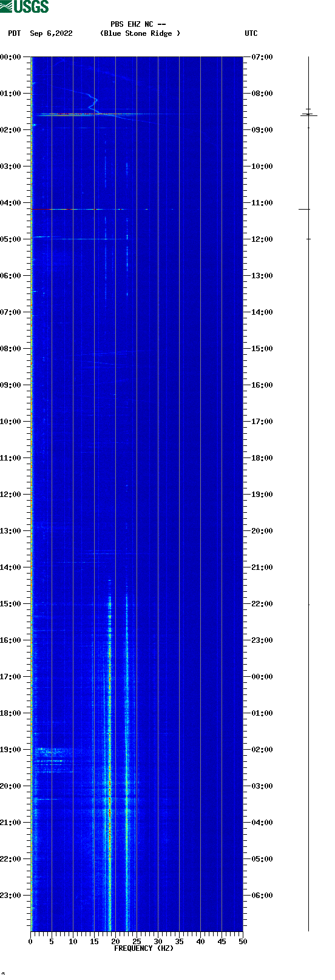
Task: Click the PDT time label '17:00'
Action: coord(11,677)
